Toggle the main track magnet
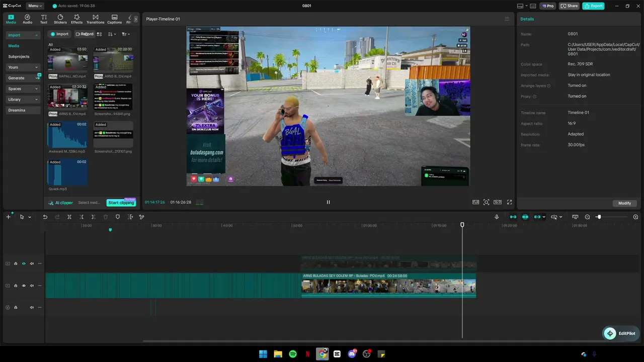This screenshot has height=362, width=644. pyautogui.click(x=513, y=217)
